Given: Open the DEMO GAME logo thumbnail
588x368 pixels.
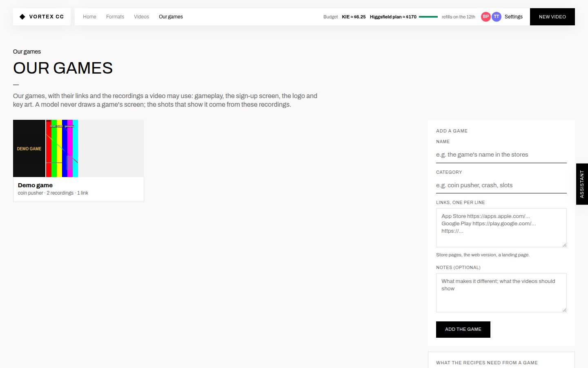Looking at the screenshot, I should click(x=29, y=148).
